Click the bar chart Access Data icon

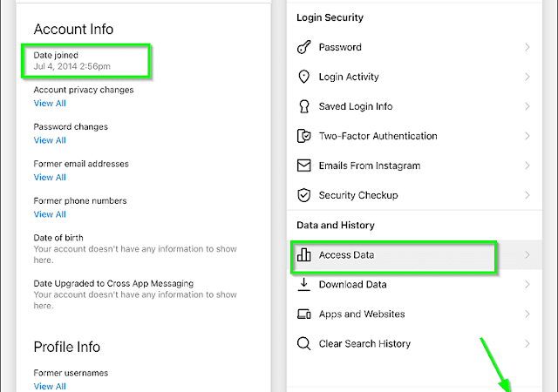click(x=304, y=255)
